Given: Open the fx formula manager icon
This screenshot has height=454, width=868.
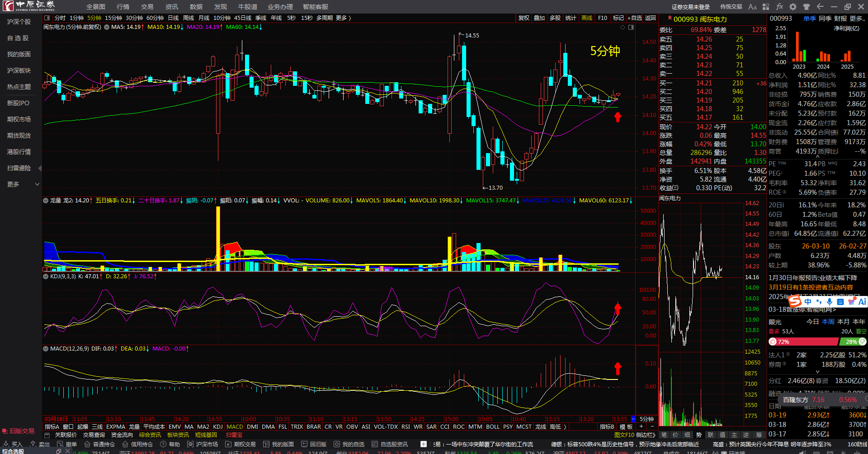Looking at the screenshot, I should click(779, 7).
